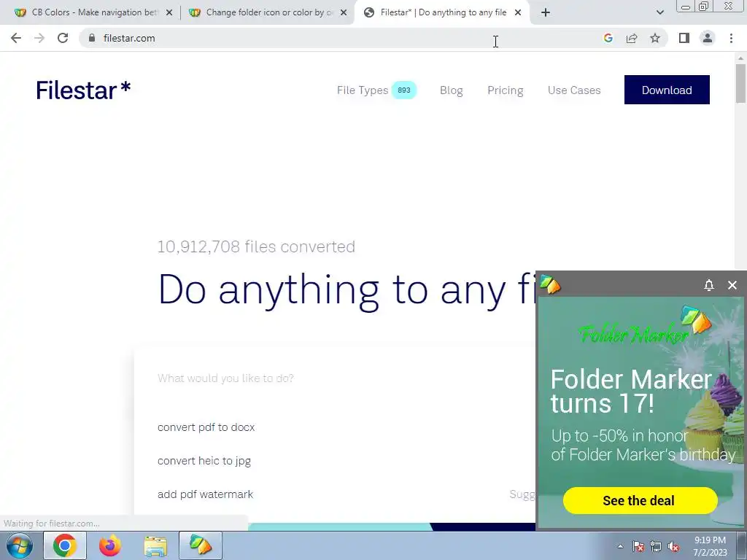Click the 'Sugg' text in the search box

pyautogui.click(x=522, y=494)
